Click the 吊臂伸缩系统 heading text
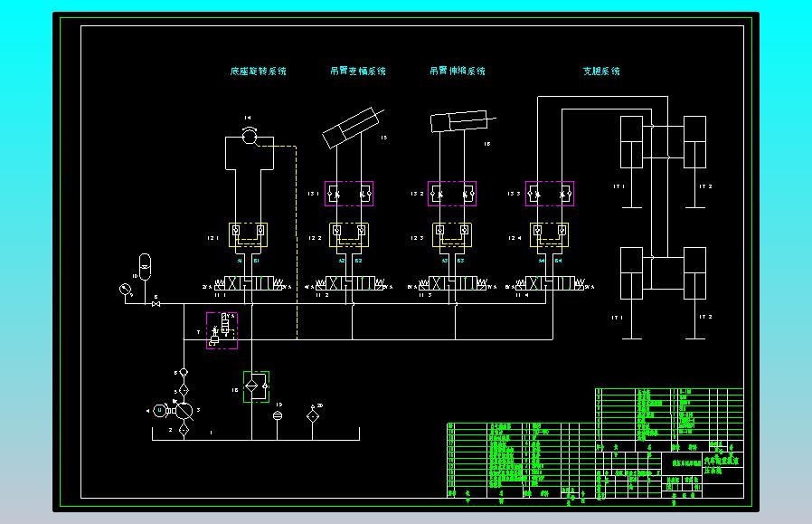 point(458,71)
